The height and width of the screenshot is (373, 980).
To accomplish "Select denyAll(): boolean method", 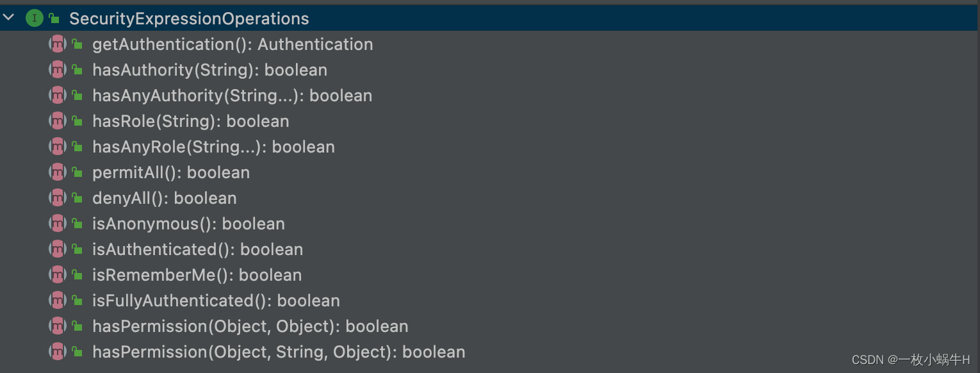I will click(165, 198).
